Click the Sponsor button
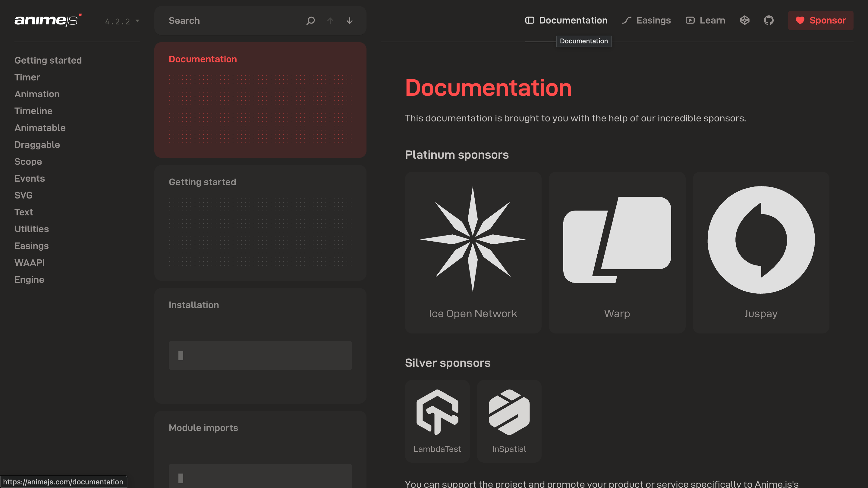Image resolution: width=868 pixels, height=488 pixels. [x=820, y=20]
